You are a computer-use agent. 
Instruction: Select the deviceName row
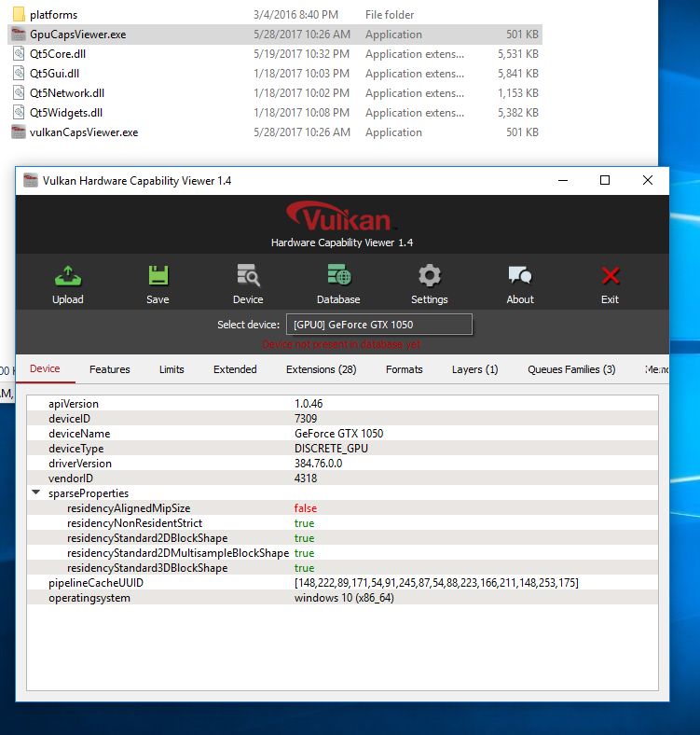click(342, 434)
